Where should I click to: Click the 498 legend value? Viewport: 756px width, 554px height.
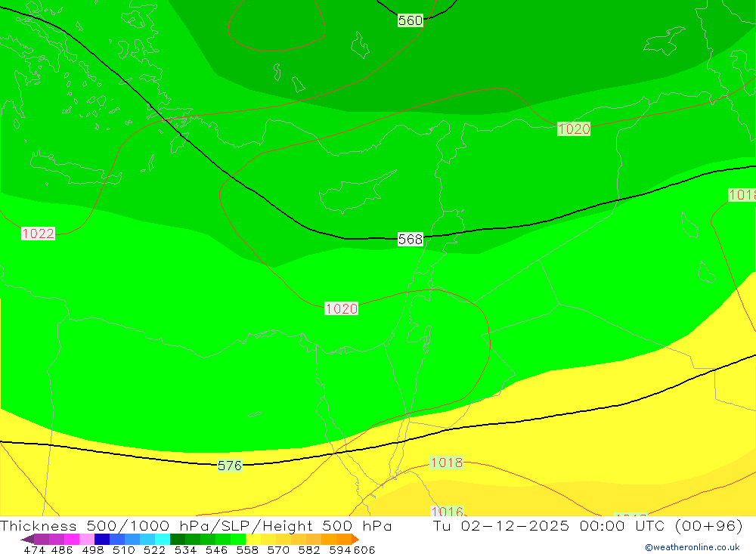point(92,550)
